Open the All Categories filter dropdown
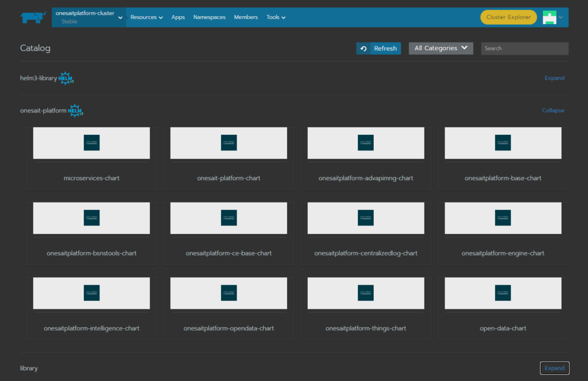This screenshot has width=588, height=381. (x=440, y=48)
